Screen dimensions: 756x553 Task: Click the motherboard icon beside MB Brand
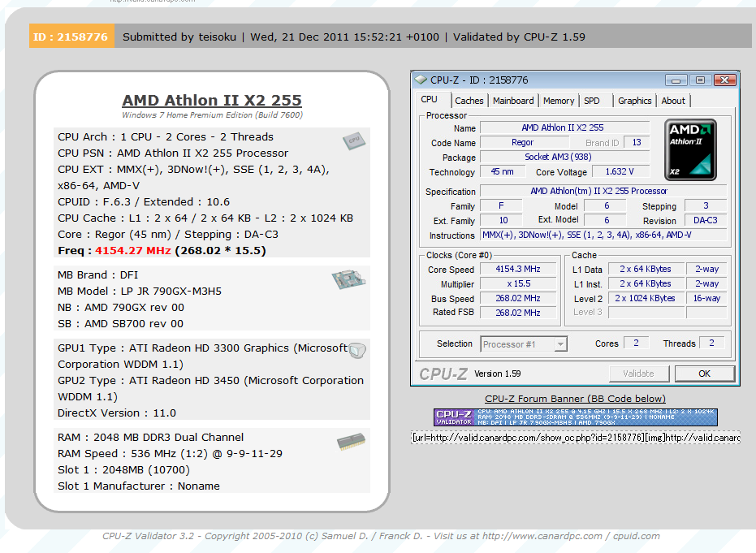click(348, 279)
